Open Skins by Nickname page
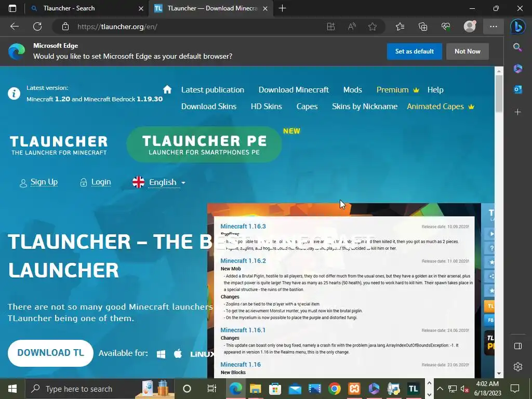This screenshot has width=532, height=399. coord(365,106)
